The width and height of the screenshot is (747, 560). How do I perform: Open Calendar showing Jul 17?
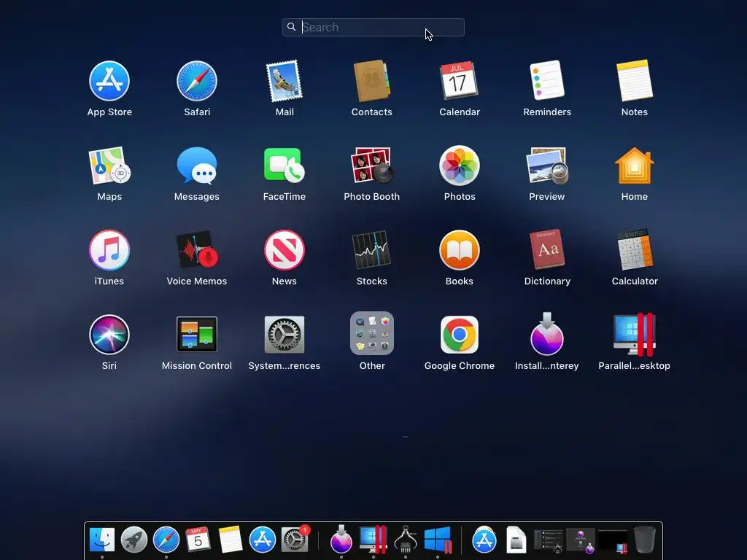coord(459,80)
